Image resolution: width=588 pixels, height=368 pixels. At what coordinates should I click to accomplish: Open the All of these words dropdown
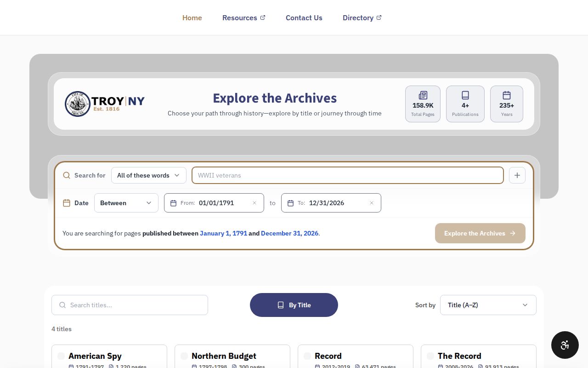coord(149,175)
